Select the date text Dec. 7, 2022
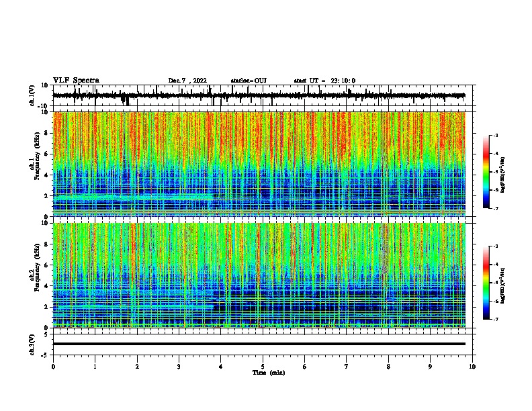 pyautogui.click(x=187, y=81)
